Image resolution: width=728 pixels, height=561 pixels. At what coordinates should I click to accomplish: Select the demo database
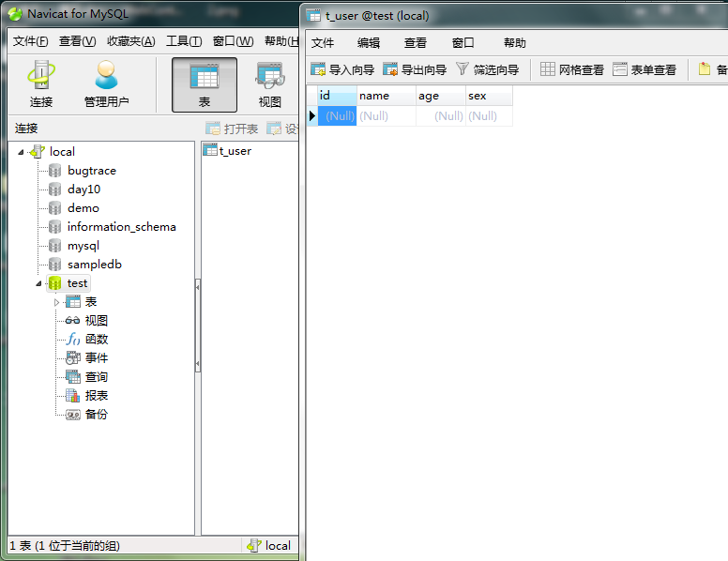pyautogui.click(x=83, y=208)
